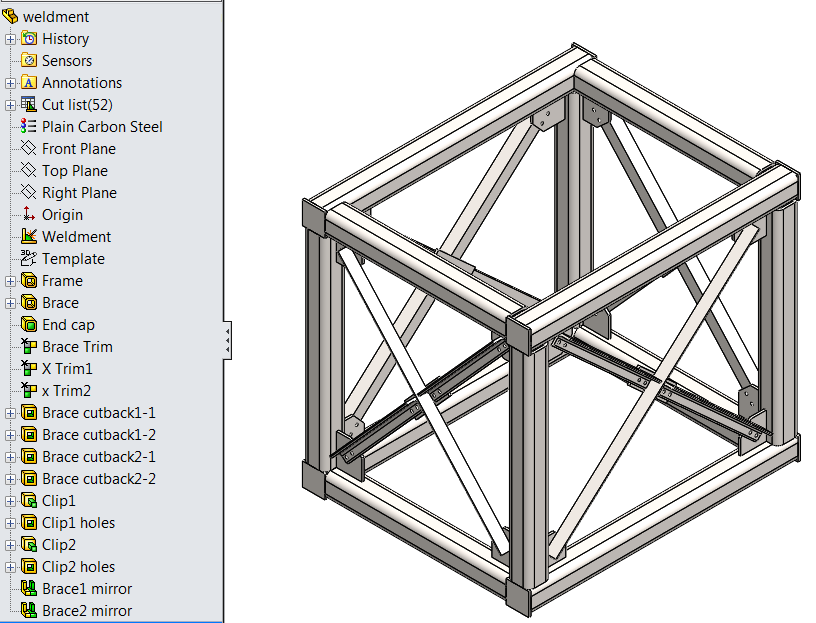Click the Clip2 extrude icon
Image resolution: width=816 pixels, height=623 pixels.
tap(29, 544)
